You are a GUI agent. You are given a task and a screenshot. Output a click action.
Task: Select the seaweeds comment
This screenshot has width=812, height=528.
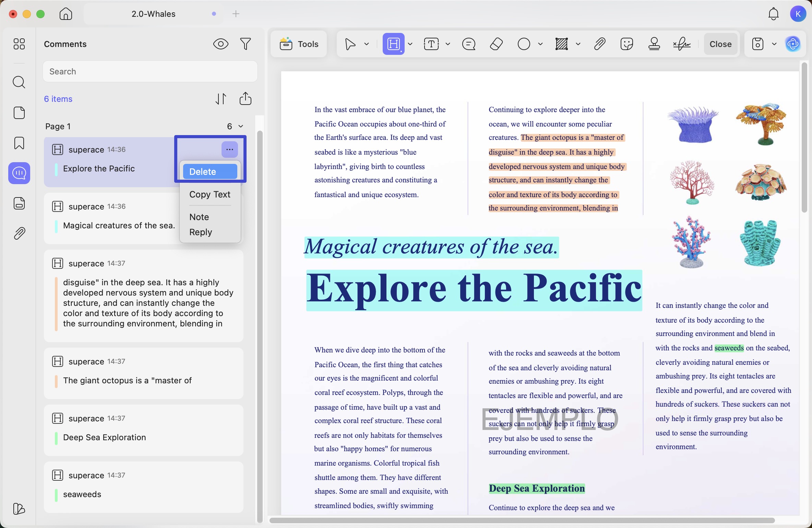[144, 487]
